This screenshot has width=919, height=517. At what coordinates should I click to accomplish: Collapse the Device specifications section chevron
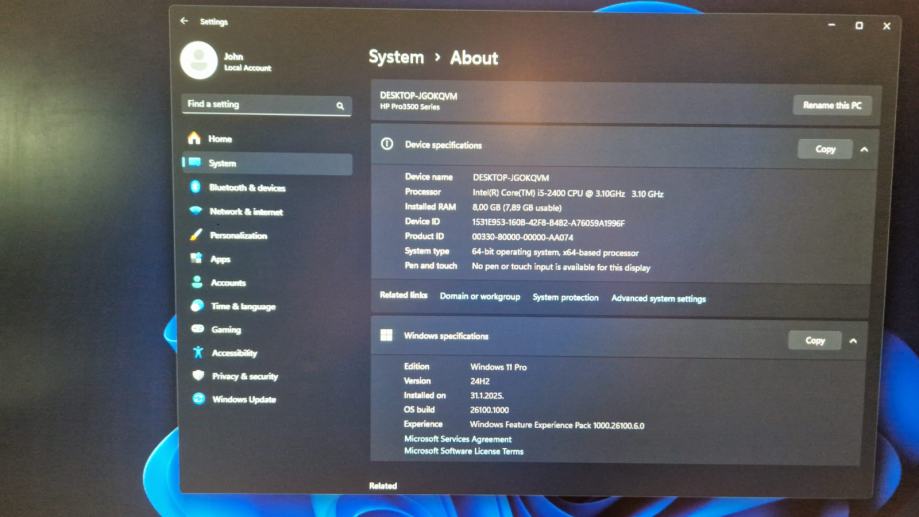pyautogui.click(x=864, y=149)
